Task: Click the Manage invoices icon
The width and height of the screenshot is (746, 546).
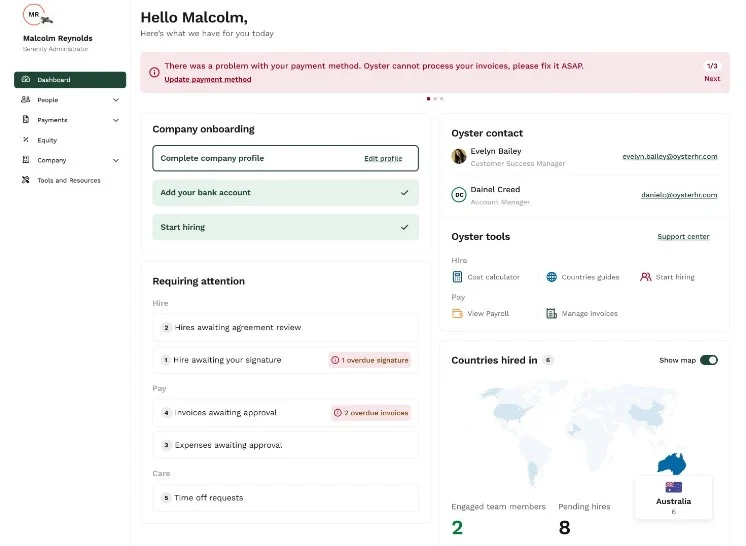Action: 551,313
